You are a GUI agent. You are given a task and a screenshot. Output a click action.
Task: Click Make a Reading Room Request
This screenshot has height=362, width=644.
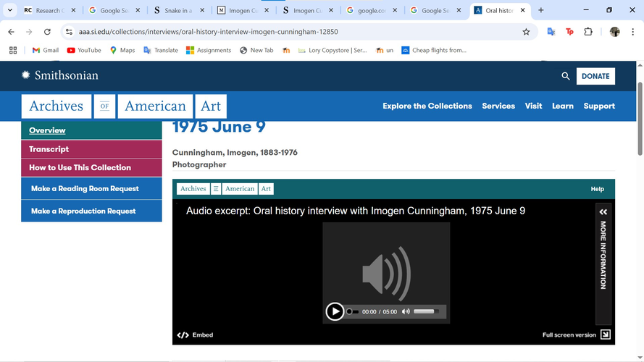click(x=85, y=189)
